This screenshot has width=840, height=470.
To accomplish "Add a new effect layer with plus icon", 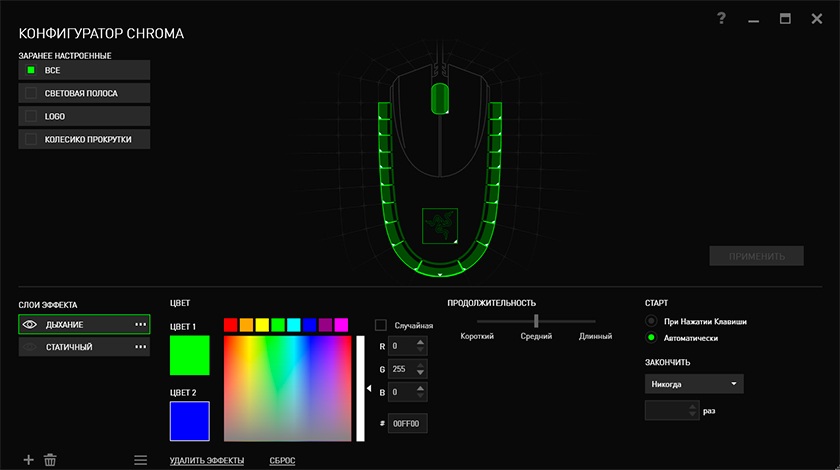I will tap(28, 460).
